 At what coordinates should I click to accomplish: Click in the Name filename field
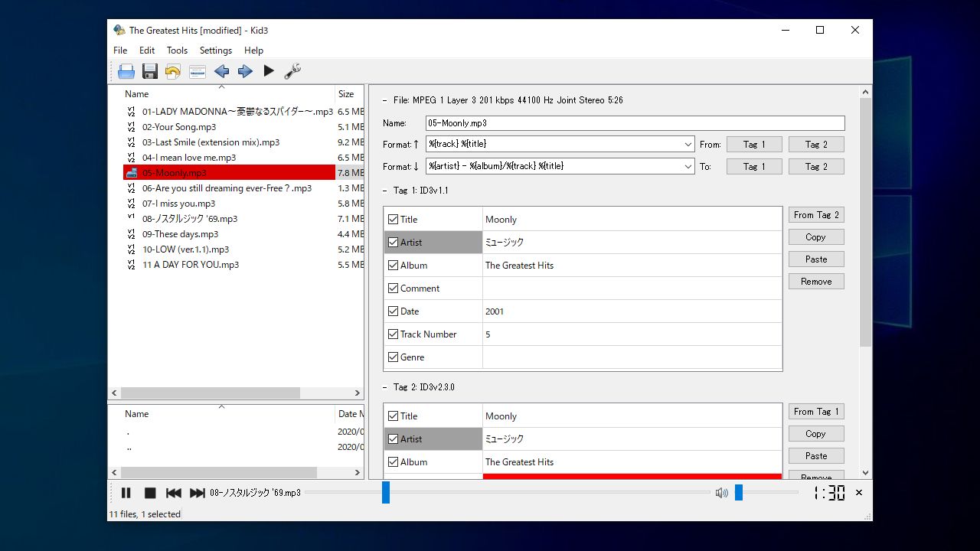coord(635,122)
